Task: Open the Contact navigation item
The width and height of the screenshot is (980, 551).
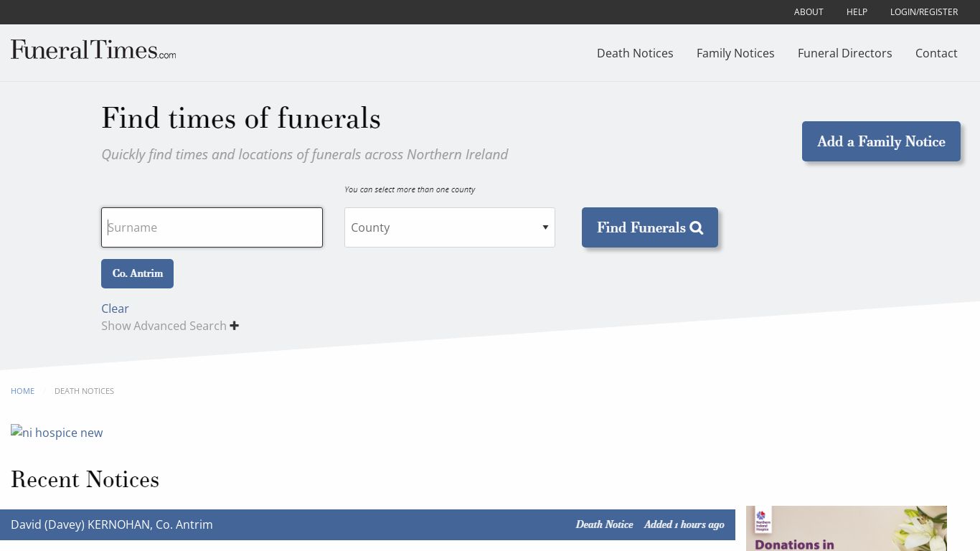Action: (x=936, y=53)
